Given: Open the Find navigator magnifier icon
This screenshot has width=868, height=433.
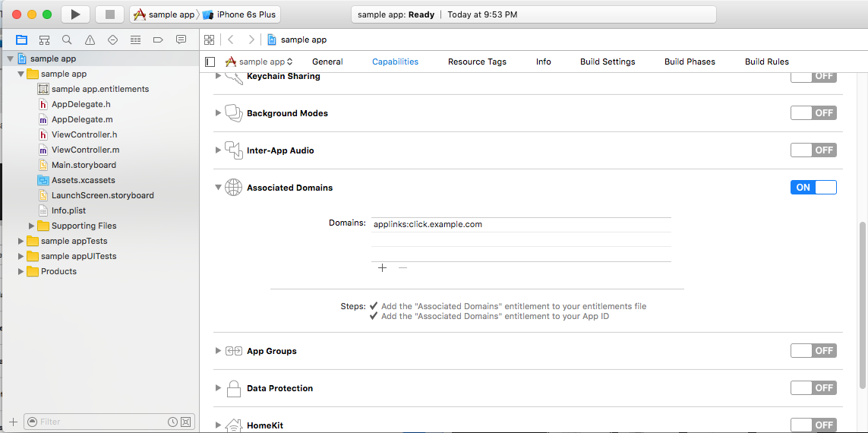Looking at the screenshot, I should (67, 40).
